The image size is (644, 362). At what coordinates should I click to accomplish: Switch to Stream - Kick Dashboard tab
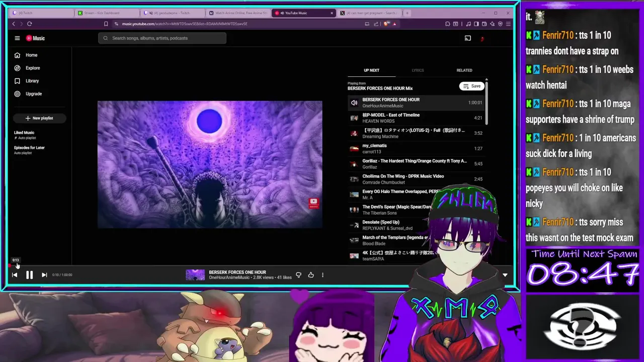tap(107, 13)
